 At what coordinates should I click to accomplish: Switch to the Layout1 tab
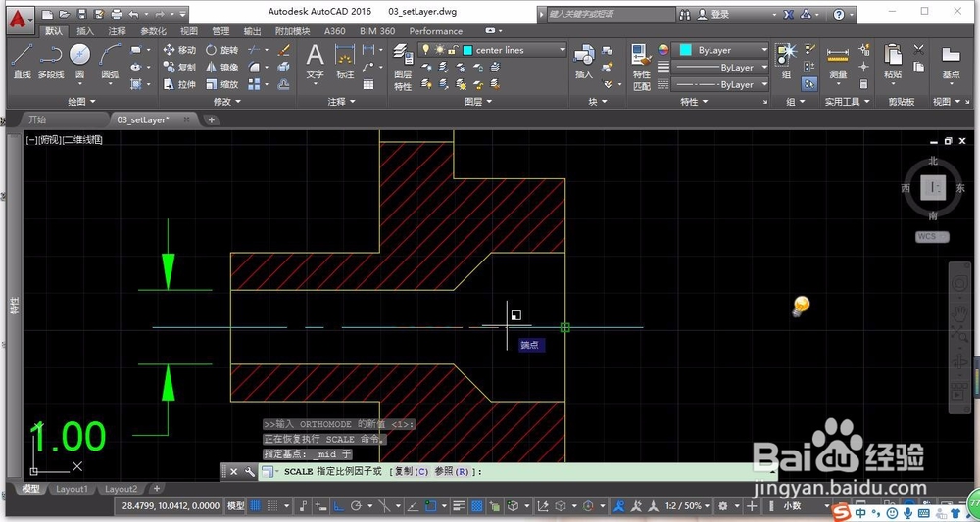72,489
